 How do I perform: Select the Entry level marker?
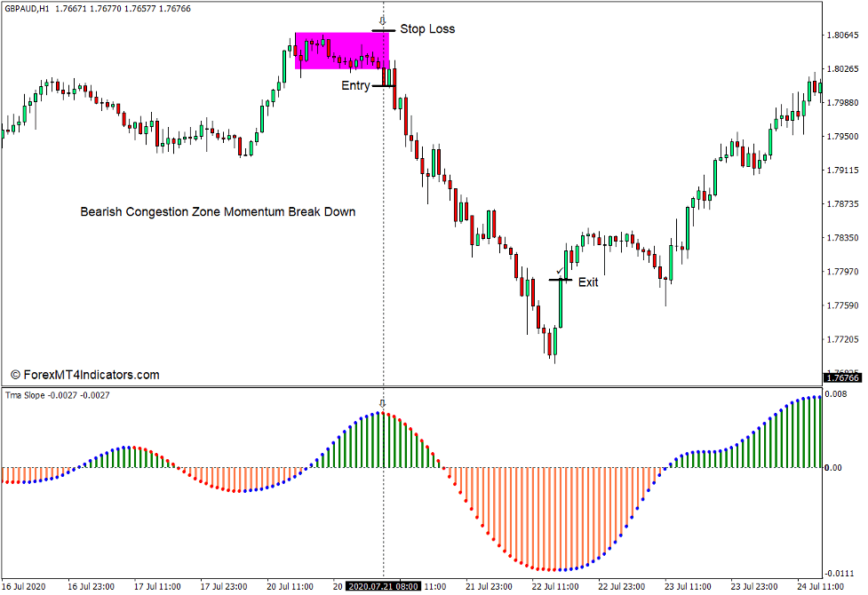(384, 86)
